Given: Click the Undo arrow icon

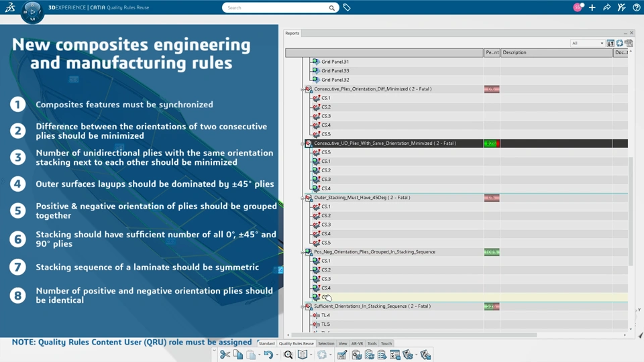Looking at the screenshot, I should tap(268, 355).
